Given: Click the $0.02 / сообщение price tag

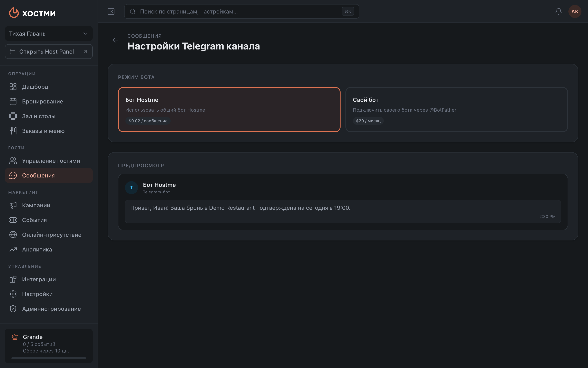Looking at the screenshot, I should [x=148, y=121].
